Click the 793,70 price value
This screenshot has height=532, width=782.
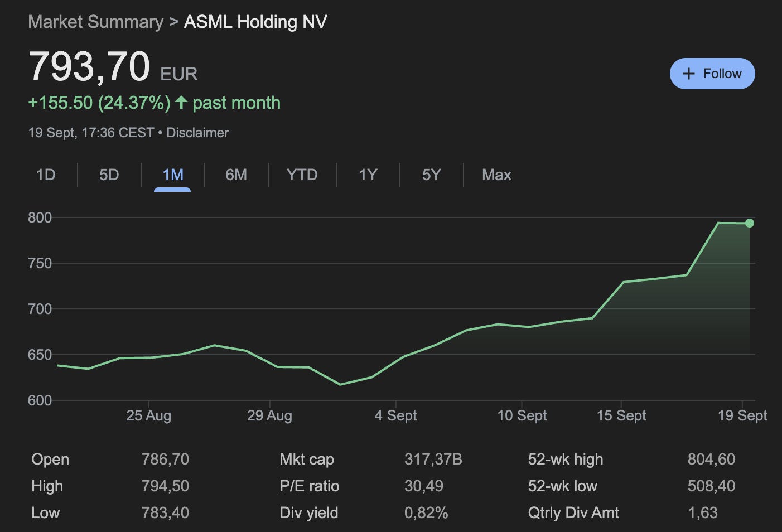coord(89,66)
